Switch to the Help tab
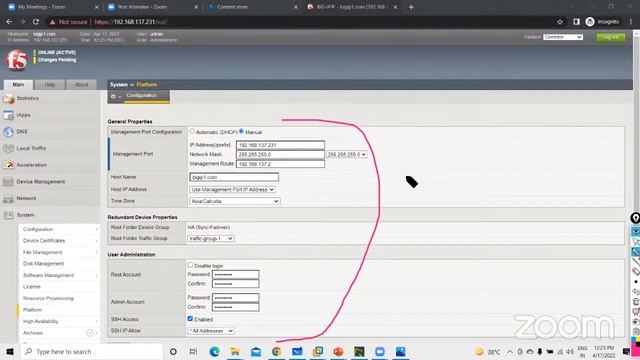Image resolution: width=640 pixels, height=360 pixels. click(x=49, y=84)
